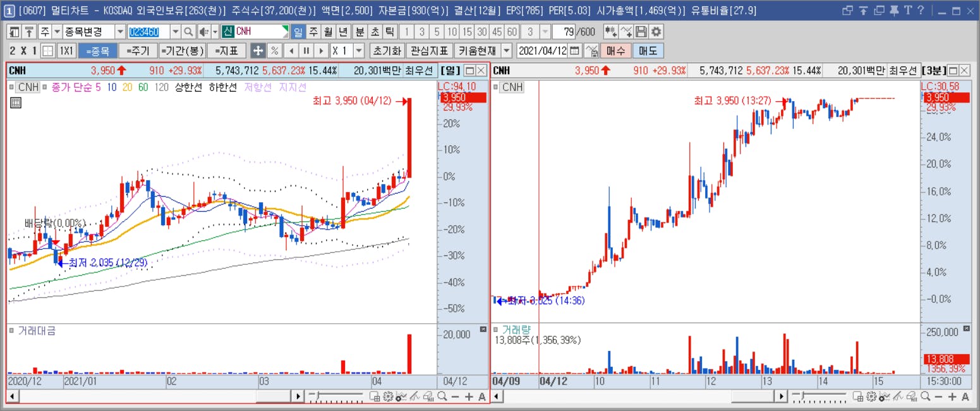
Task: Click the stock search magnifier icon
Action: pos(188,32)
